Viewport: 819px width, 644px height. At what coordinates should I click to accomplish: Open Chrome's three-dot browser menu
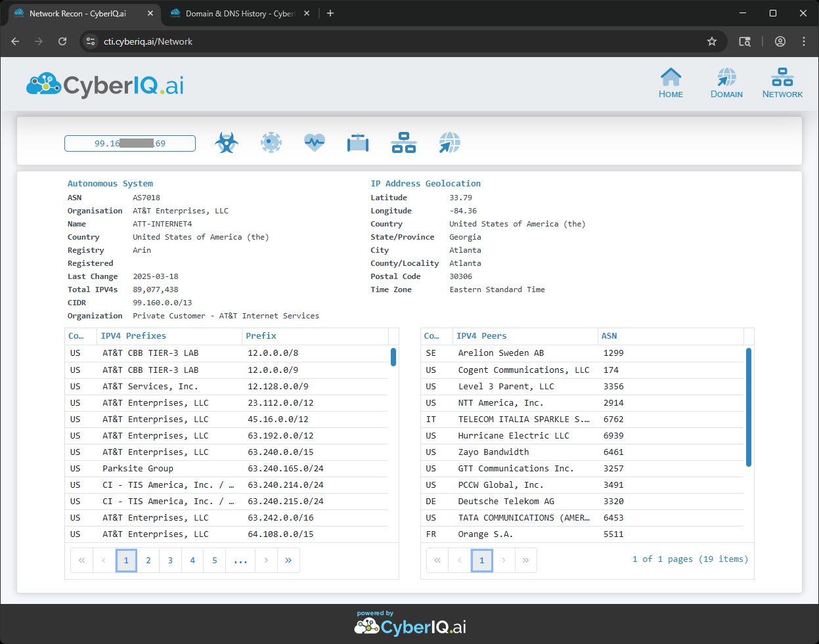tap(803, 41)
